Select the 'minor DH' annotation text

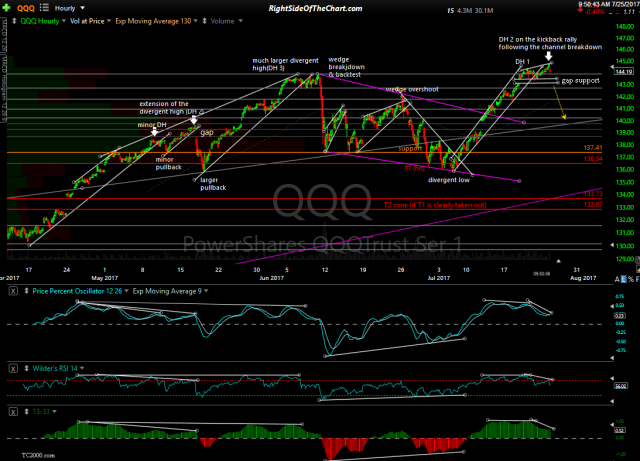(152, 125)
